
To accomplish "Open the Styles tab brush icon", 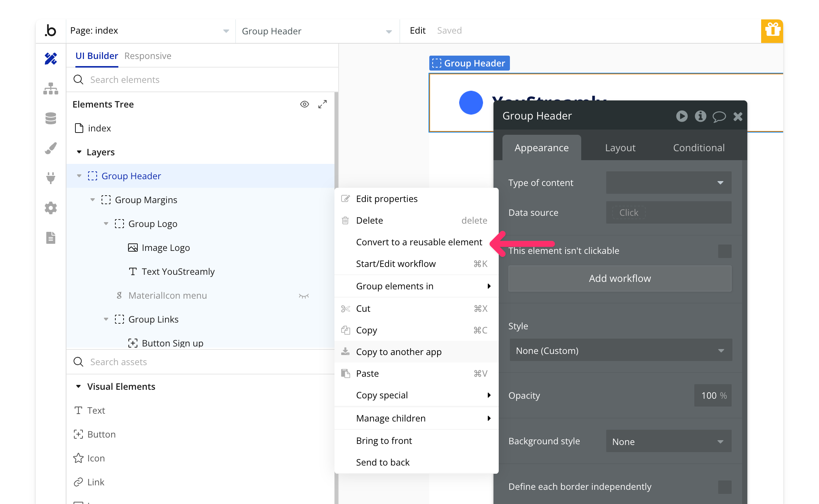I will click(x=51, y=148).
